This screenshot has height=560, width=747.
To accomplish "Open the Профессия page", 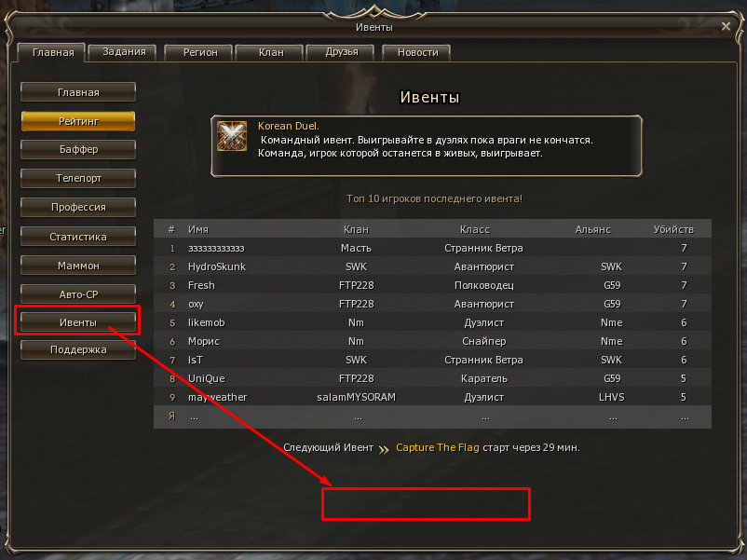I will point(78,207).
